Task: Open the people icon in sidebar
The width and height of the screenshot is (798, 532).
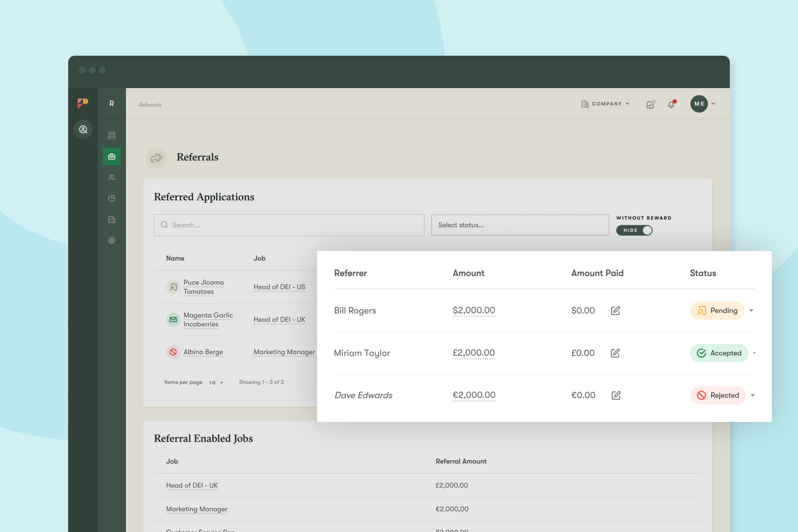Action: pos(111,177)
